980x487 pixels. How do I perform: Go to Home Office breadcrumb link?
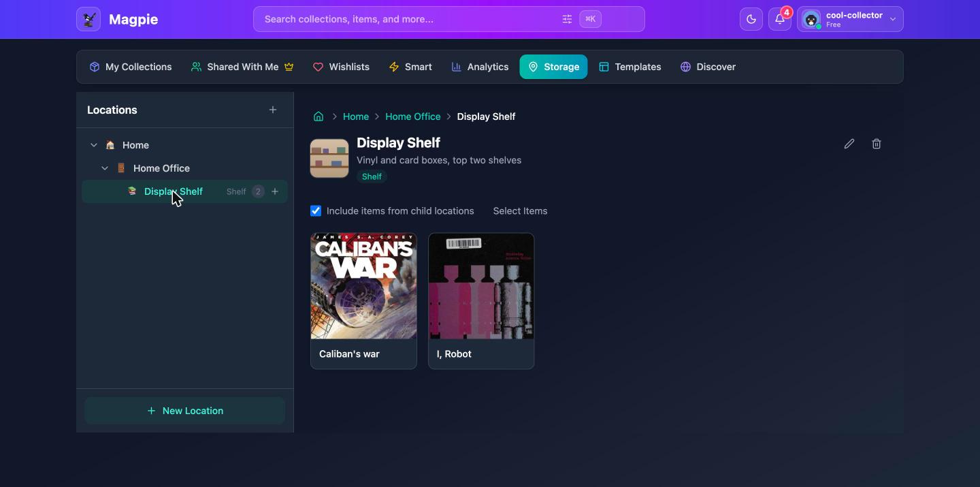click(413, 116)
